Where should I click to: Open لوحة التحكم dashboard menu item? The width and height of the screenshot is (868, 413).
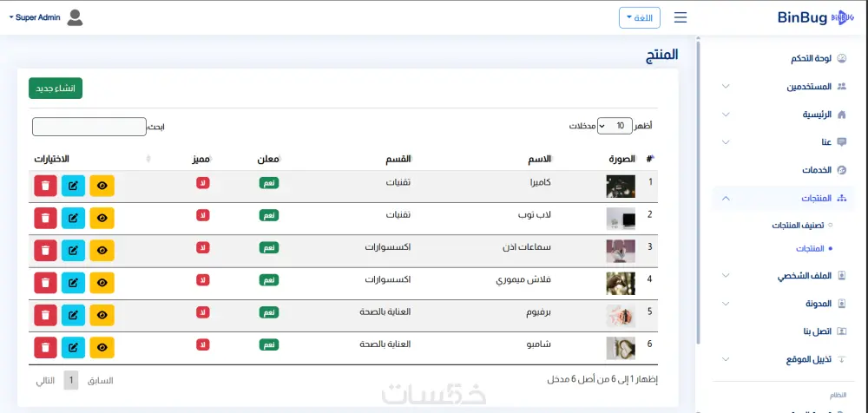783,59
